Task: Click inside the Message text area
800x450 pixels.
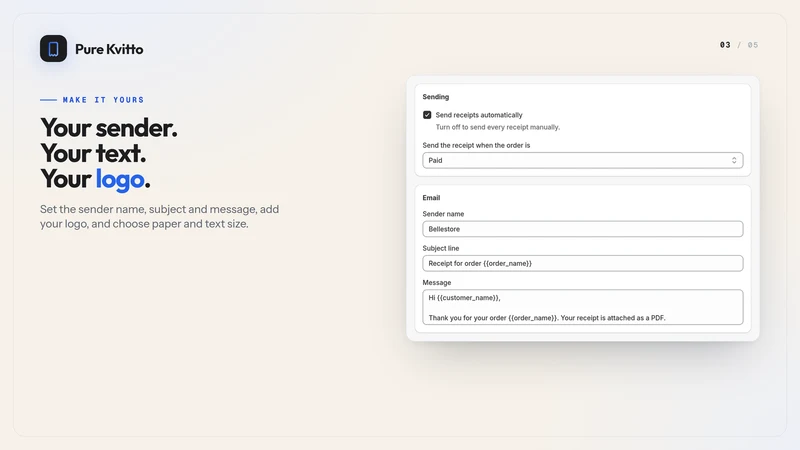Action: (x=583, y=307)
